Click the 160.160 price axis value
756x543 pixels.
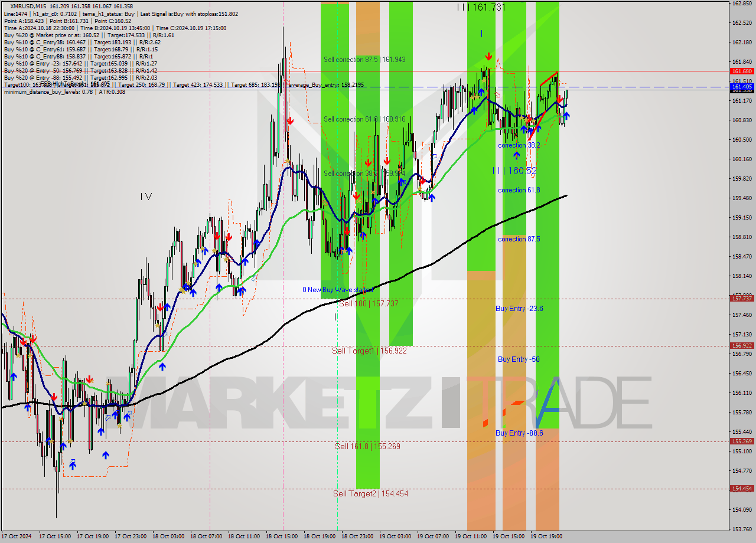[x=742, y=159]
